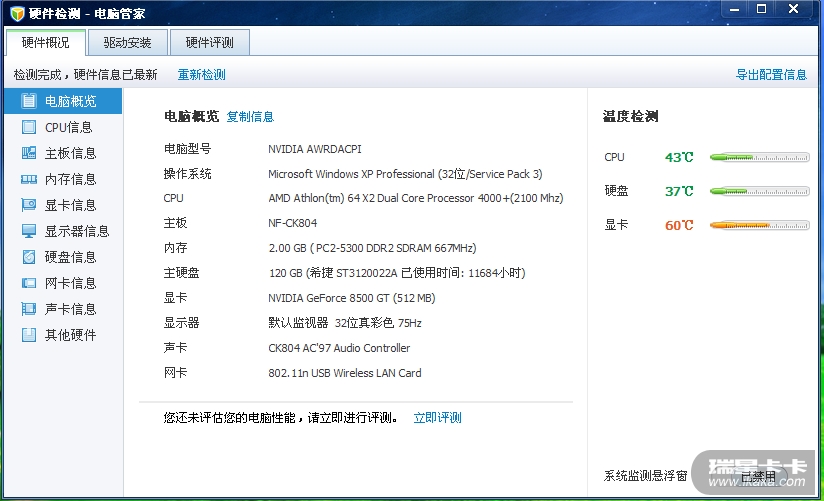Viewport: 824px width, 501px height.
Task: Click the NF-CK804 motherboard value
Action: click(293, 223)
